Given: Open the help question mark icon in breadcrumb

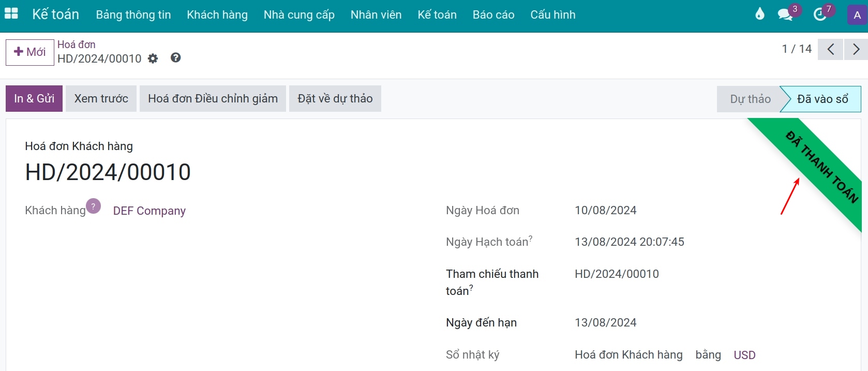Looking at the screenshot, I should click(176, 57).
